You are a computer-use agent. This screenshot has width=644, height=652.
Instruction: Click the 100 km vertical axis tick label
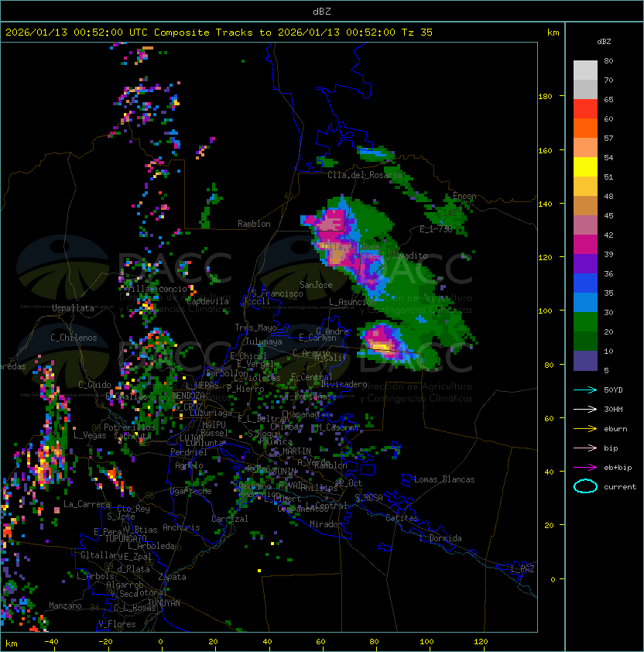[545, 311]
